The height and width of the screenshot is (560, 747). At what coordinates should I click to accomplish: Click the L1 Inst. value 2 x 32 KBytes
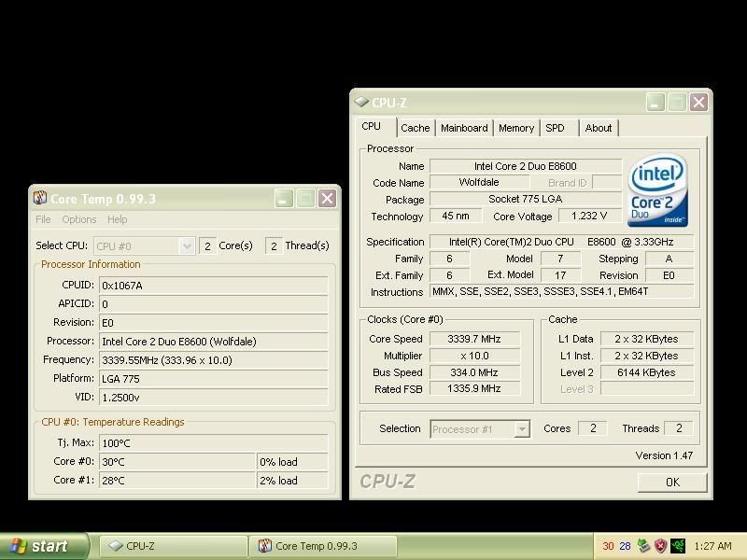(646, 356)
